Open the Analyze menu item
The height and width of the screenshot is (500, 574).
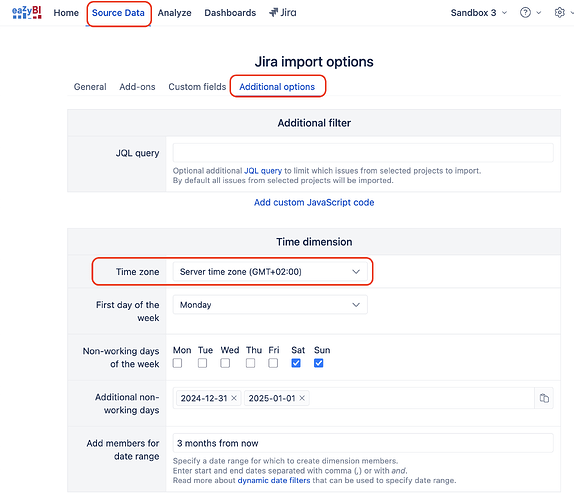tap(174, 13)
